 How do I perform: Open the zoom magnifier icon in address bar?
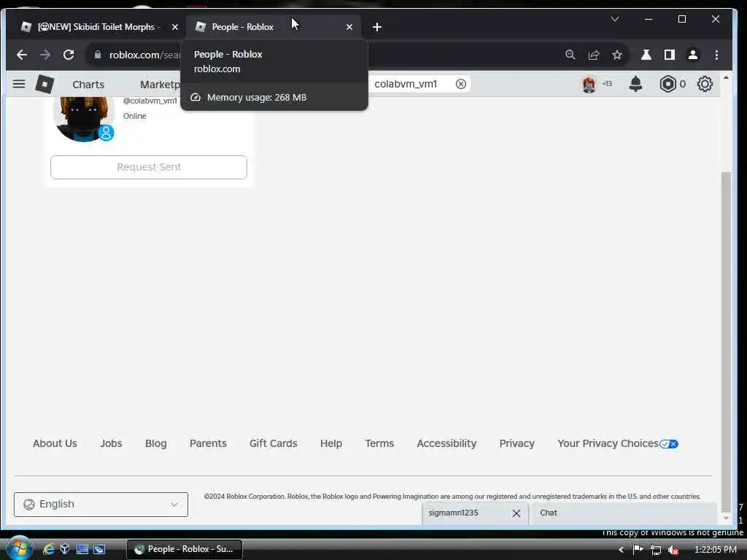570,55
